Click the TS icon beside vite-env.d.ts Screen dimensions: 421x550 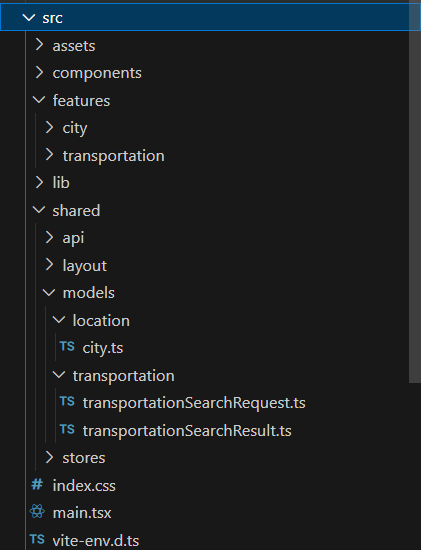point(37,539)
